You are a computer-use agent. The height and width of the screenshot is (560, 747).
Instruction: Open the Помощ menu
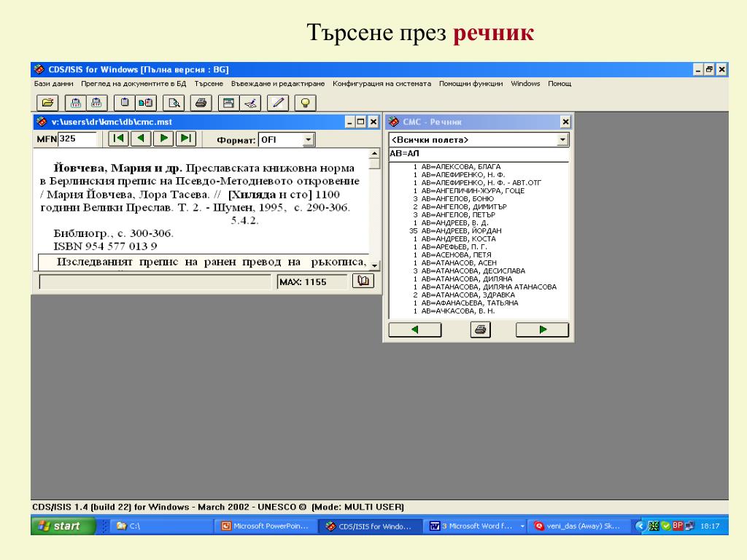(560, 84)
